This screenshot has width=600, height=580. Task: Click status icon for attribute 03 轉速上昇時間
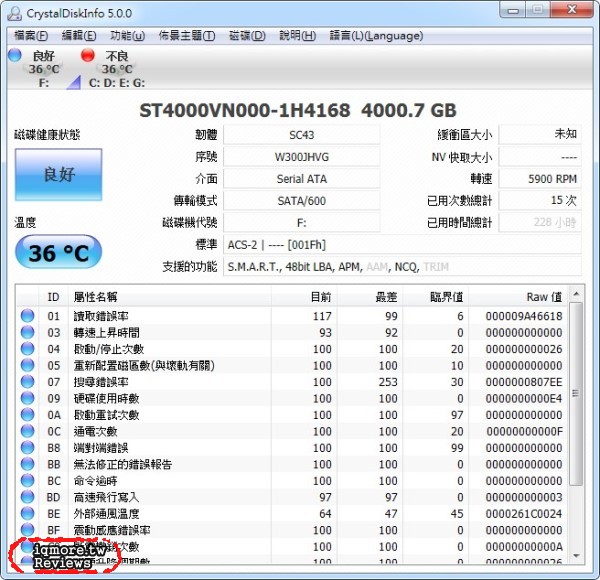28,332
